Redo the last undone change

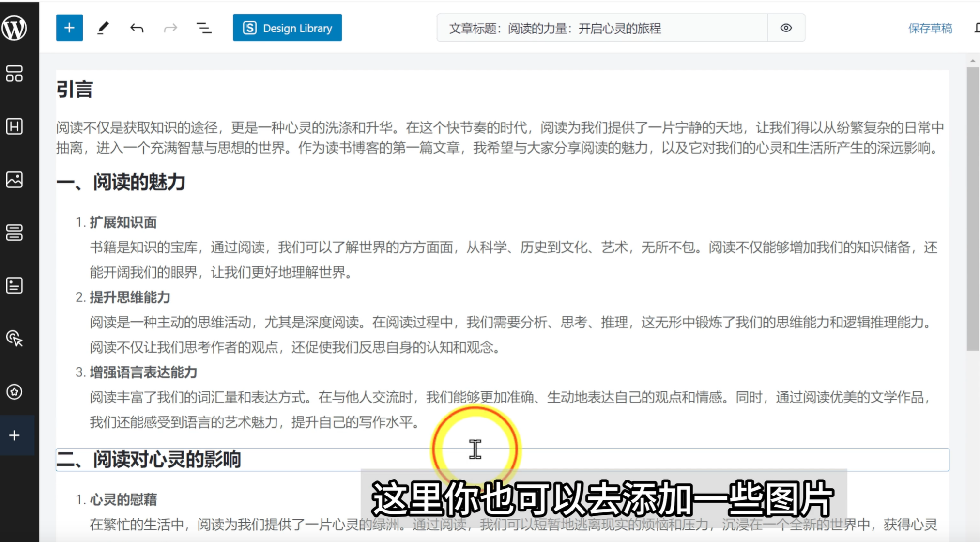(170, 28)
